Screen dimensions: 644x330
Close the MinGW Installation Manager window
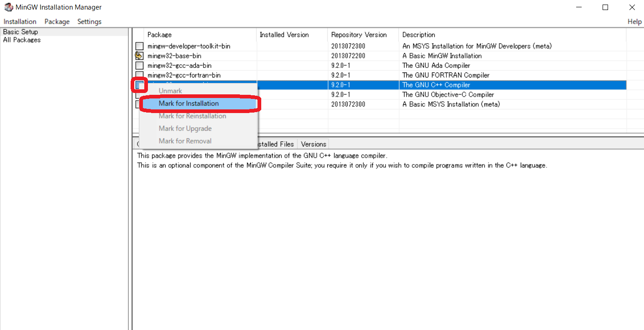(x=631, y=7)
